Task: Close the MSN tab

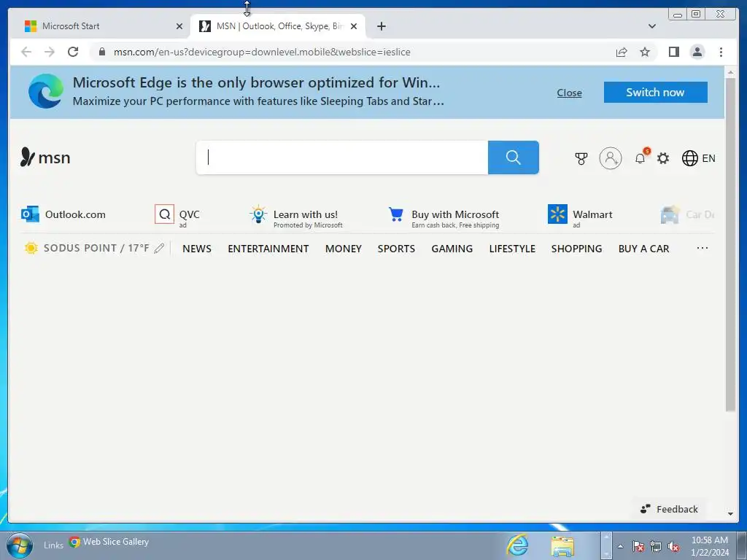Action: pyautogui.click(x=354, y=26)
